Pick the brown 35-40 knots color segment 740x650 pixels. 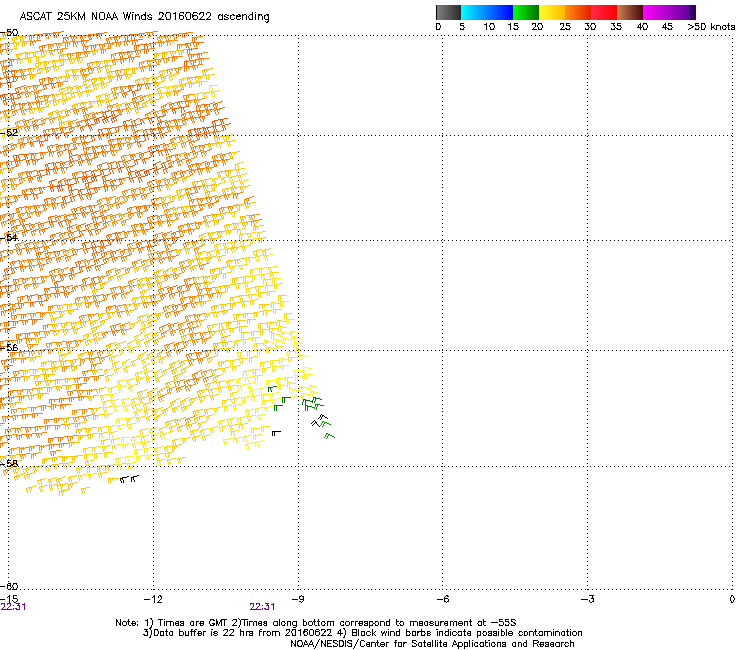pyautogui.click(x=630, y=12)
